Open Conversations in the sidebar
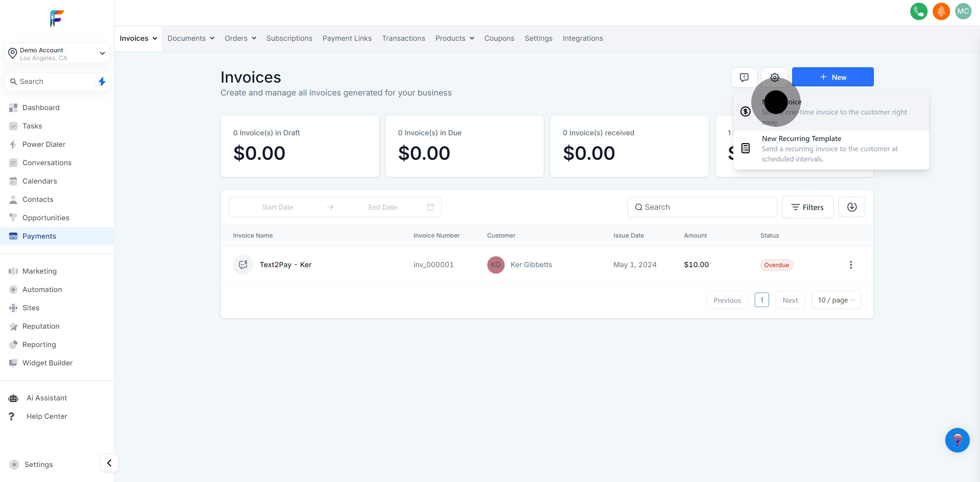 click(47, 163)
